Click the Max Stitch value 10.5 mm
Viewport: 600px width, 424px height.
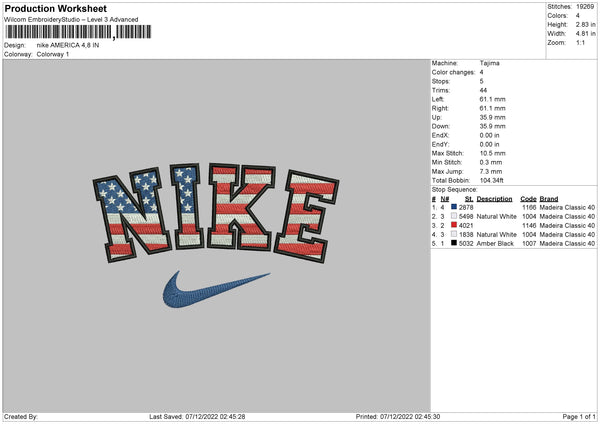coord(492,153)
